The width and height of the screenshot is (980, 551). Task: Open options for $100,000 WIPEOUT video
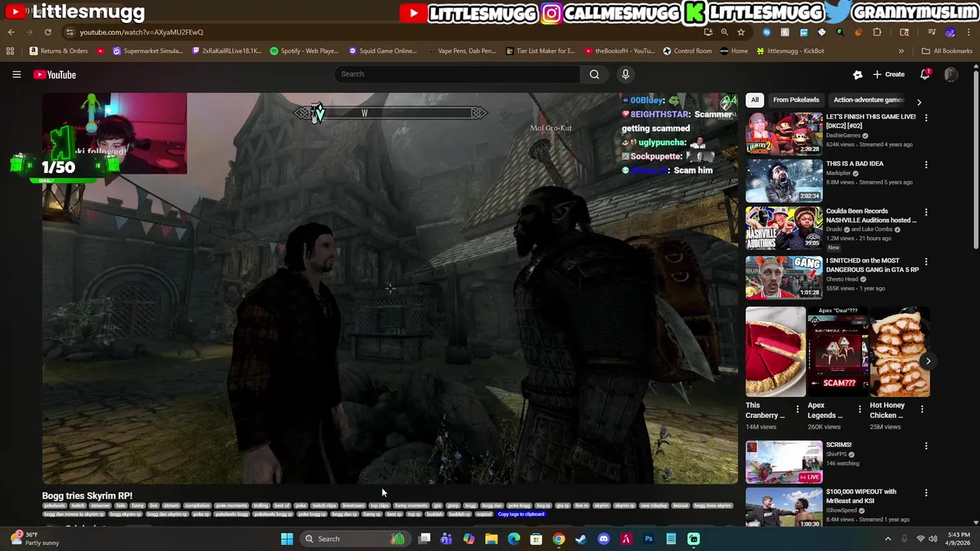click(926, 493)
